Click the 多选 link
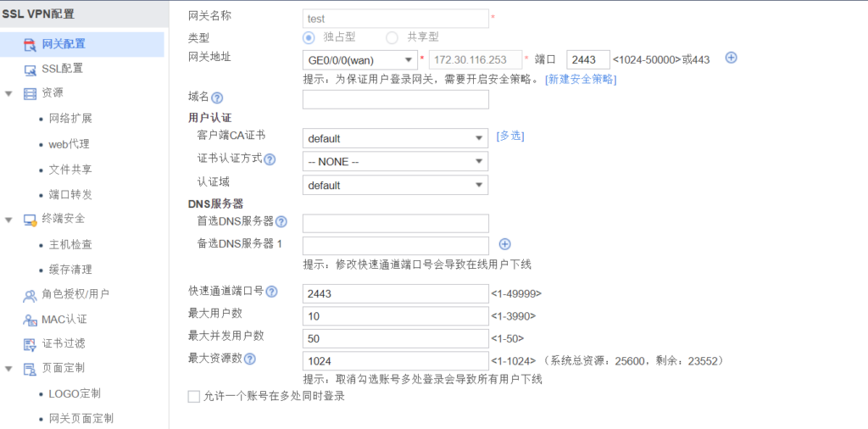Viewport: 868px width, 429px height. pos(510,136)
